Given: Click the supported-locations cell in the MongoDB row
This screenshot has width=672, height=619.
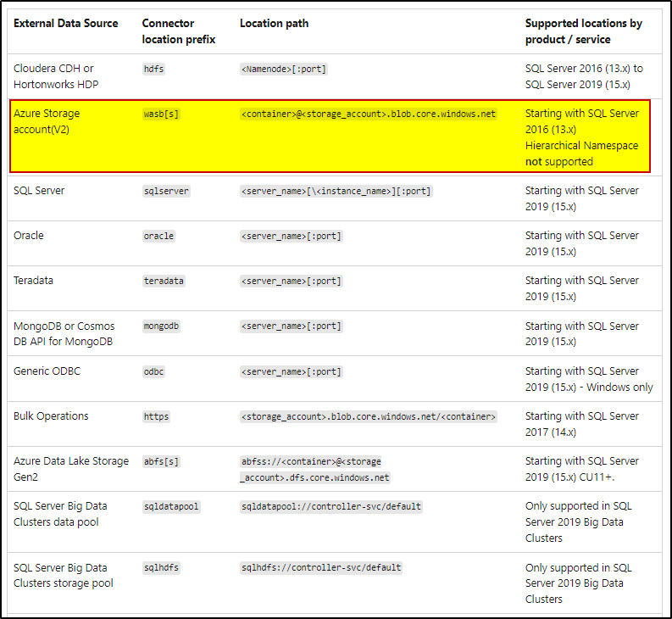Looking at the screenshot, I should pos(581,334).
